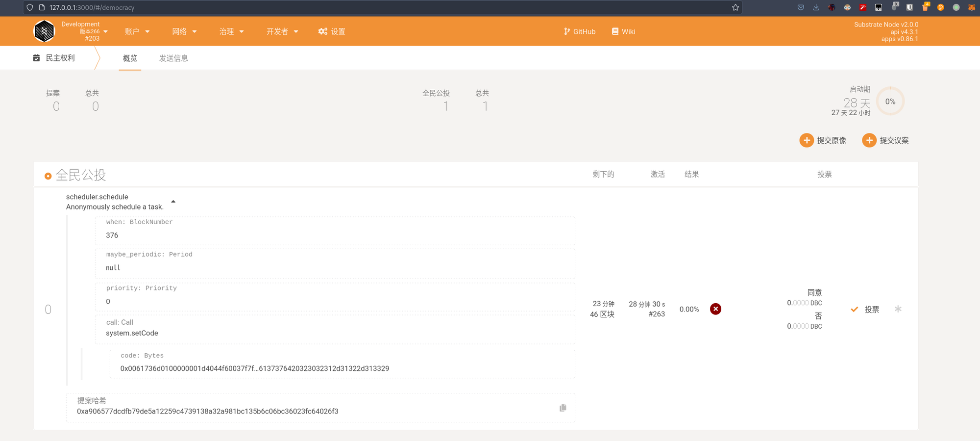
Task: Click the proposal hash value 0xa906577d…
Action: pos(207,412)
